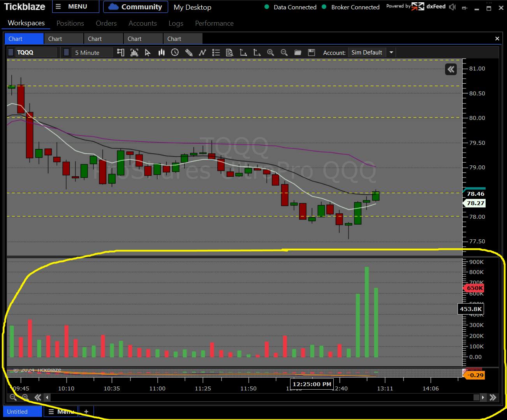Click the color swatch beside 5 Minute
Screen dimensions: 507x420
click(x=67, y=53)
